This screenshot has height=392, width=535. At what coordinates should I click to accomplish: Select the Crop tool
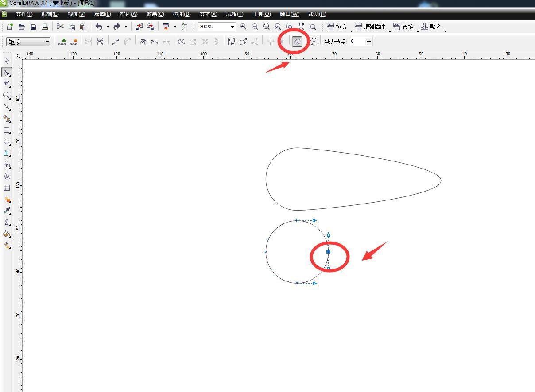click(7, 84)
